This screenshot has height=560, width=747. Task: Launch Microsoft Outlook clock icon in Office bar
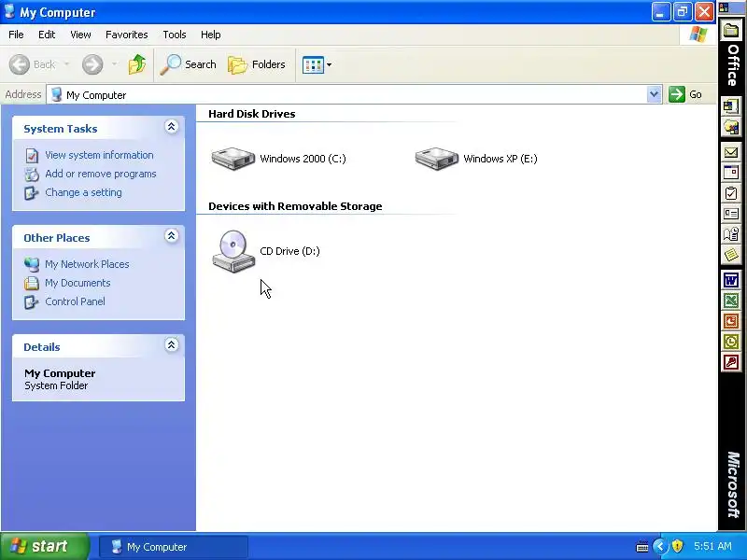[731, 342]
